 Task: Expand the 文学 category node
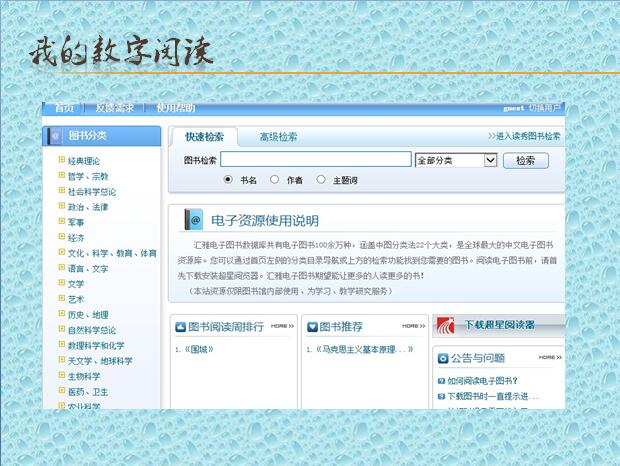tap(62, 284)
